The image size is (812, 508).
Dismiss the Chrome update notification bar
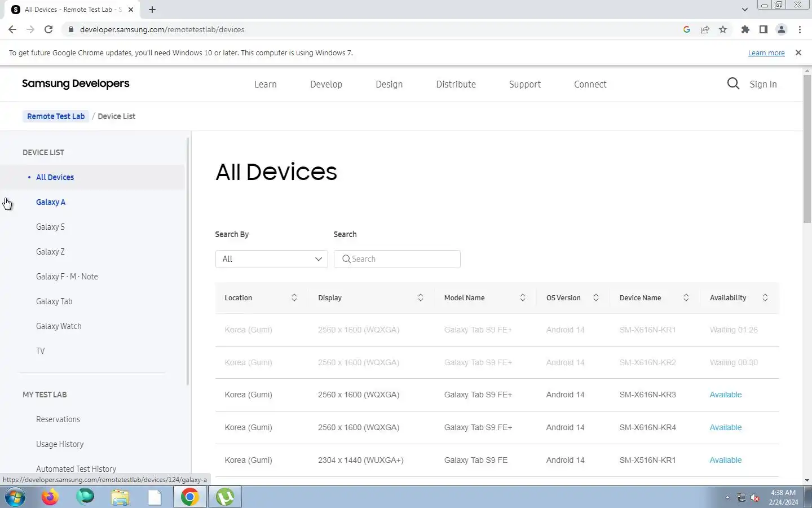(798, 52)
